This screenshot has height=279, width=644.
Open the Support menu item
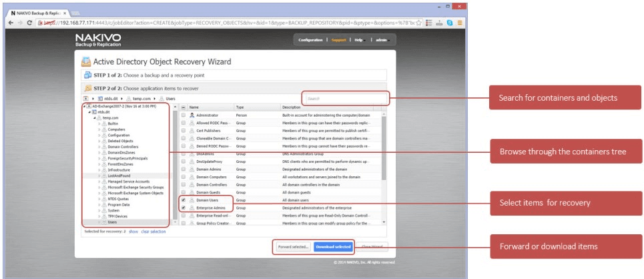[339, 40]
